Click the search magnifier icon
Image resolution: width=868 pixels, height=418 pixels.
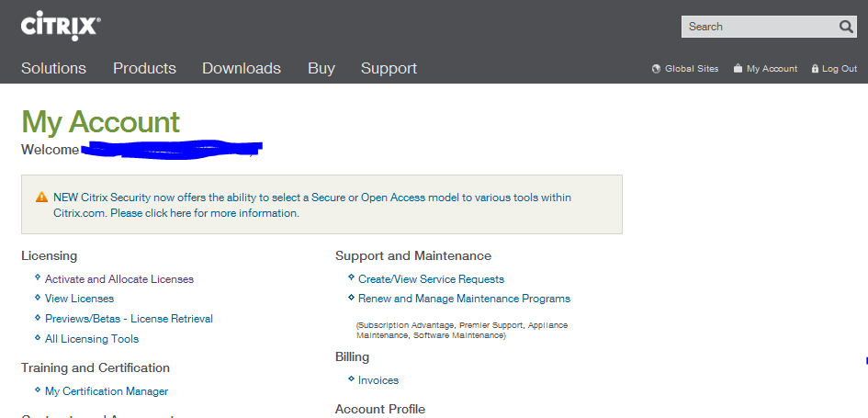click(x=845, y=27)
